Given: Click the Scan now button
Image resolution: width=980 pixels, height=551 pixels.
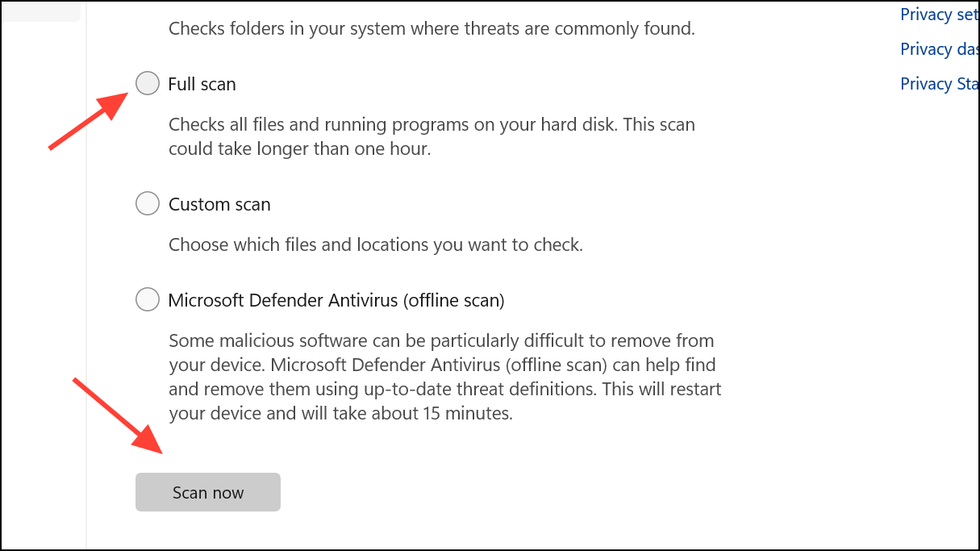Looking at the screenshot, I should coord(208,492).
